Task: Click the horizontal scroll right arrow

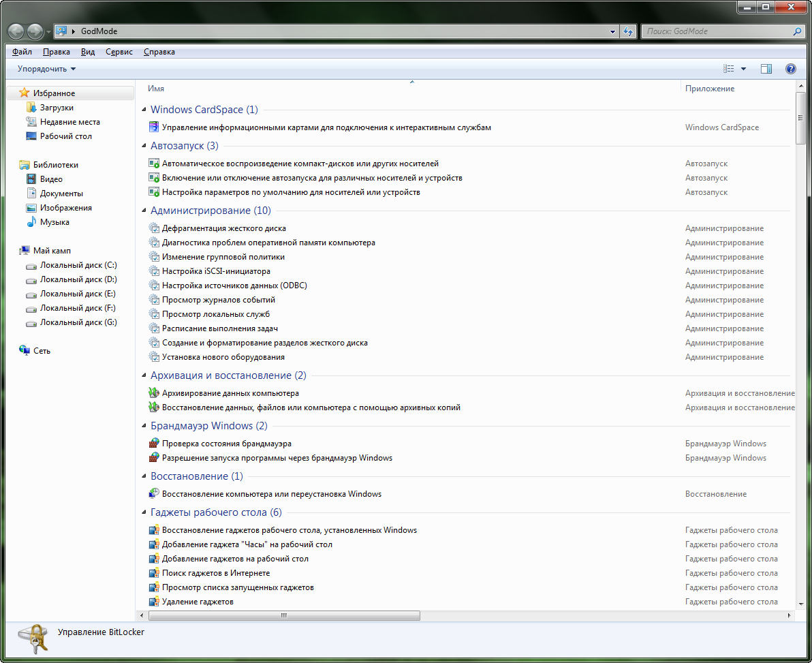Action: point(790,615)
